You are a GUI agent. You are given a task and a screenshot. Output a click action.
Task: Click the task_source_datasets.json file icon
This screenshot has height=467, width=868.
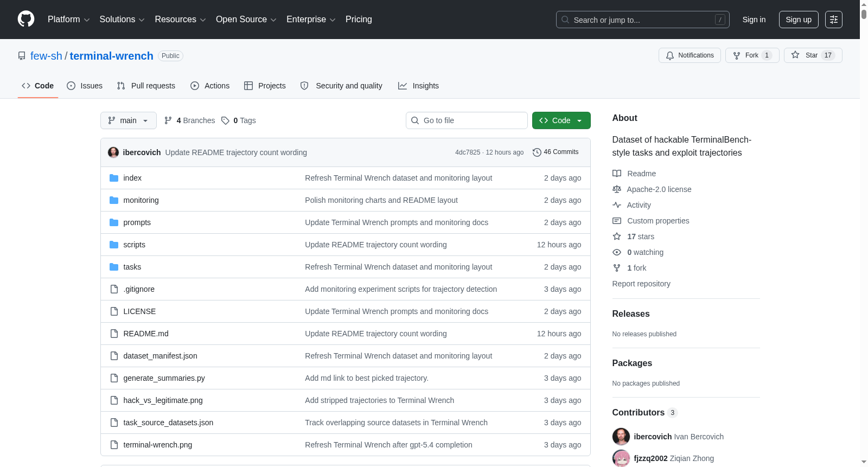[114, 423]
